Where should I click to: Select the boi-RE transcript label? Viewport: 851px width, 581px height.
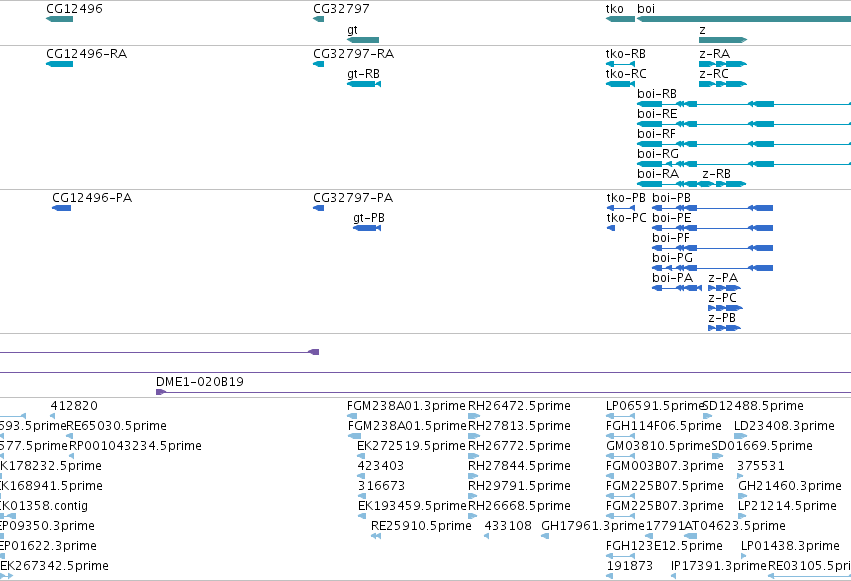tap(657, 114)
